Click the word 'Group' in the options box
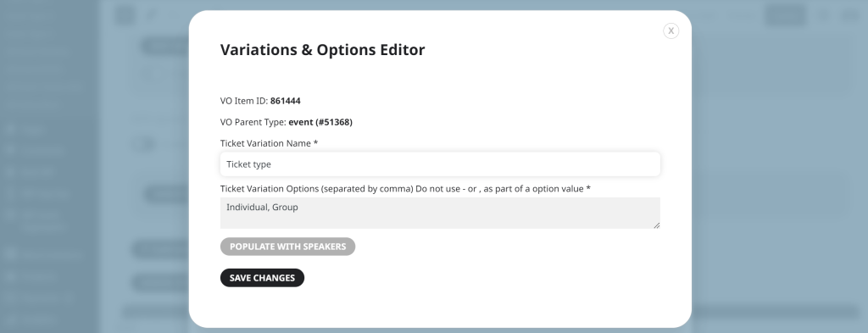The image size is (868, 333). pos(285,208)
